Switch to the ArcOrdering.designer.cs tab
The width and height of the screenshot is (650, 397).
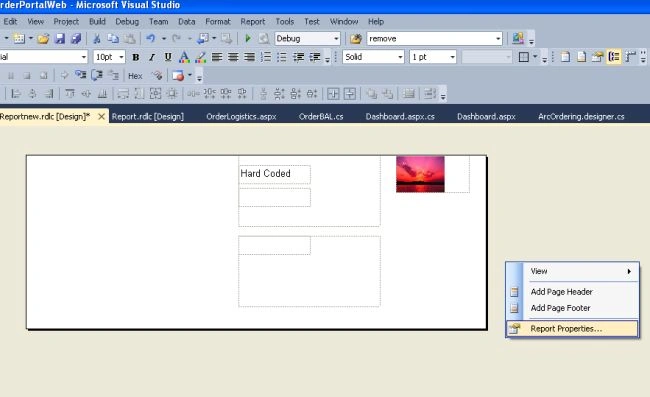581,116
